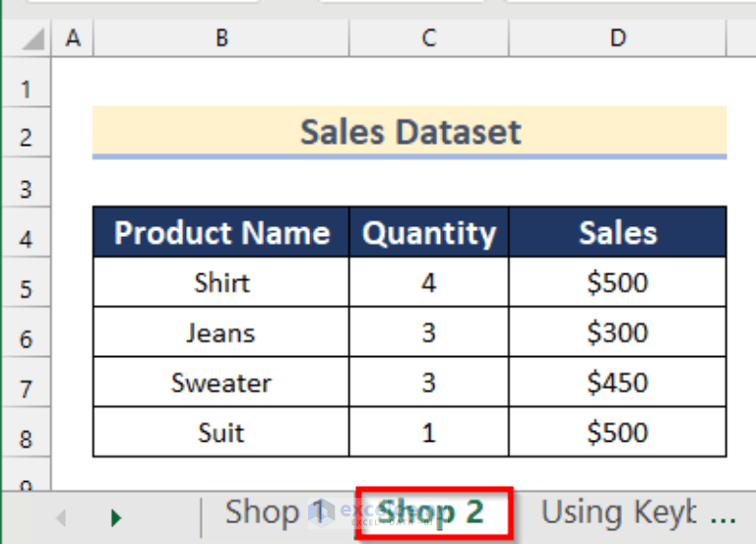
Task: Select Jeans sales cell $300
Action: click(x=617, y=332)
